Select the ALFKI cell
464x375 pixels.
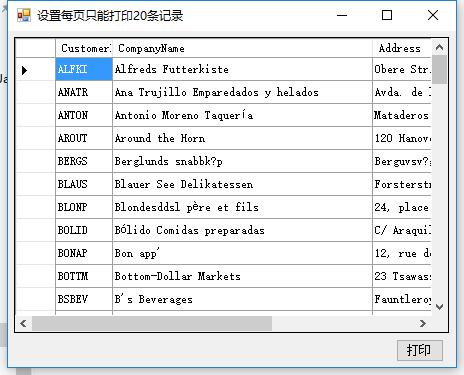(84, 69)
